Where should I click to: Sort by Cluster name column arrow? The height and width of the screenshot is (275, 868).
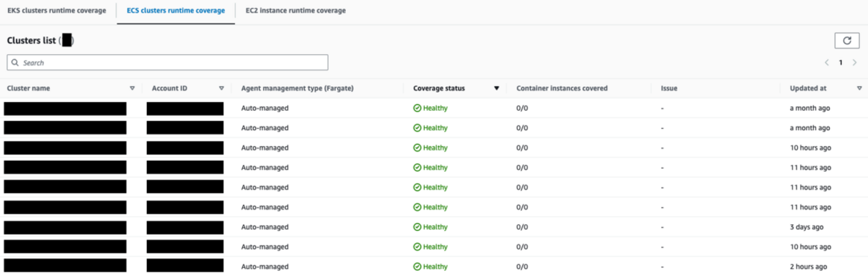(x=132, y=88)
